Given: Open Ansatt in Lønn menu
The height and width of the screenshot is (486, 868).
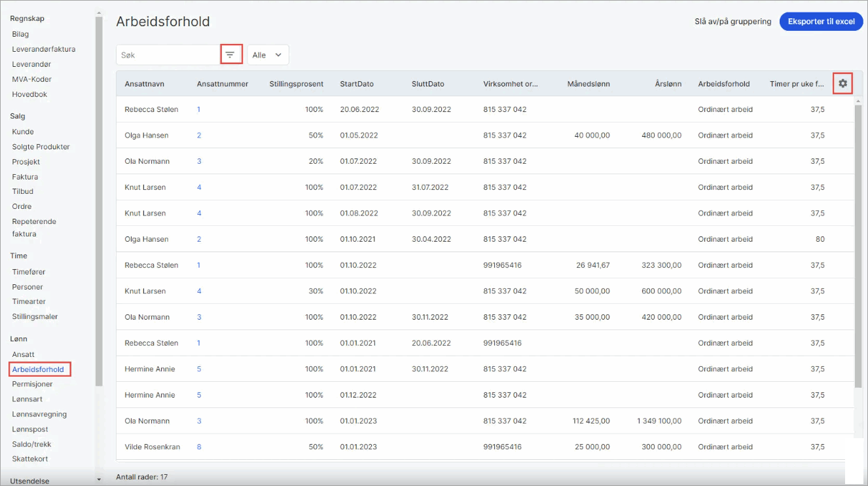Looking at the screenshot, I should point(23,354).
